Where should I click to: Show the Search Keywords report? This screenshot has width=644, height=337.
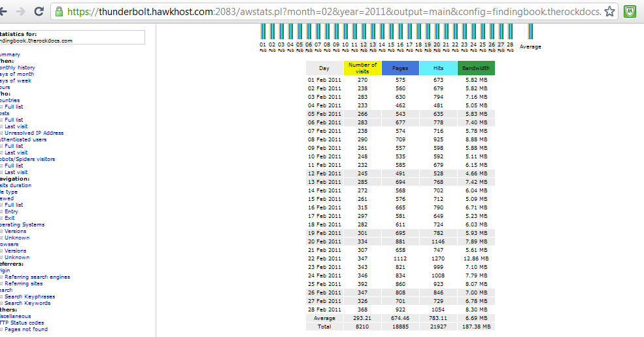[x=27, y=303]
